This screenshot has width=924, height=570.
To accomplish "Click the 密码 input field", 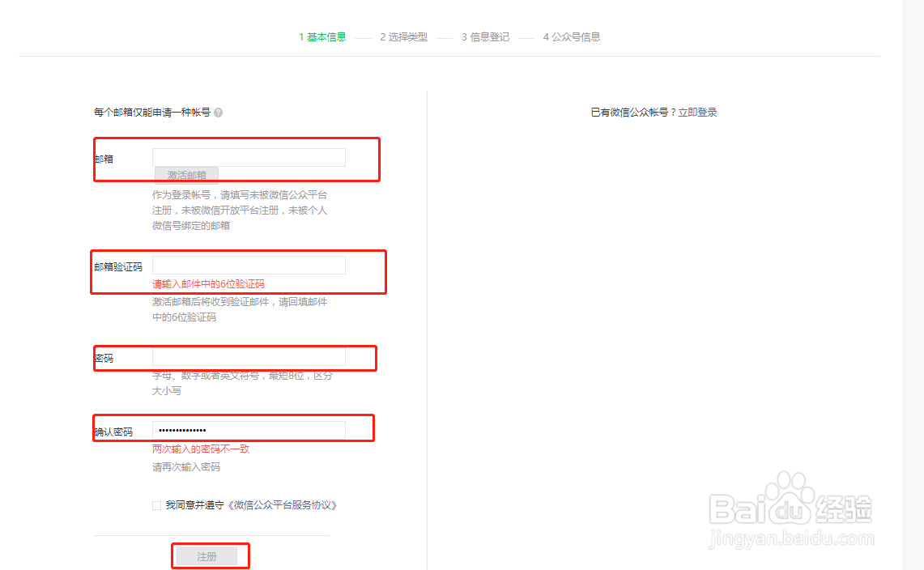I will click(x=249, y=356).
